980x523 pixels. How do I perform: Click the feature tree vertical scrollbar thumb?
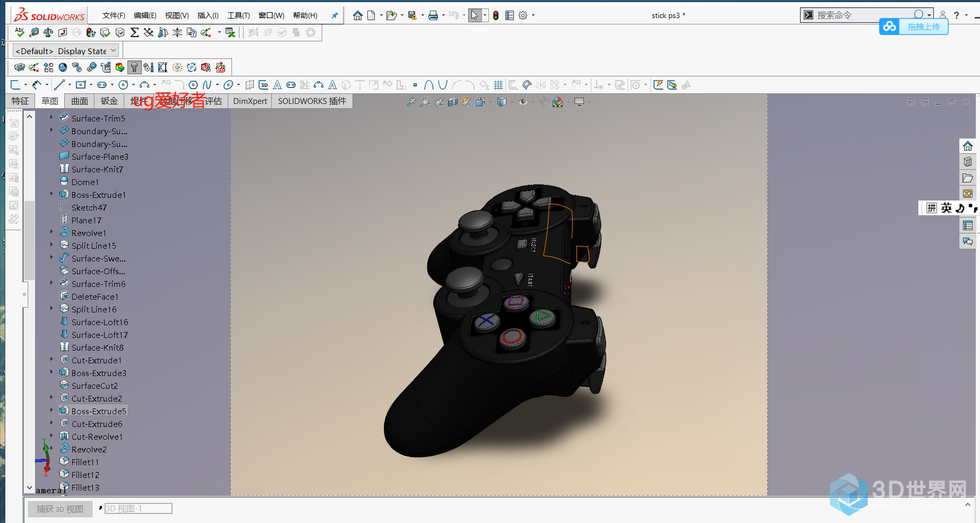pos(30,241)
